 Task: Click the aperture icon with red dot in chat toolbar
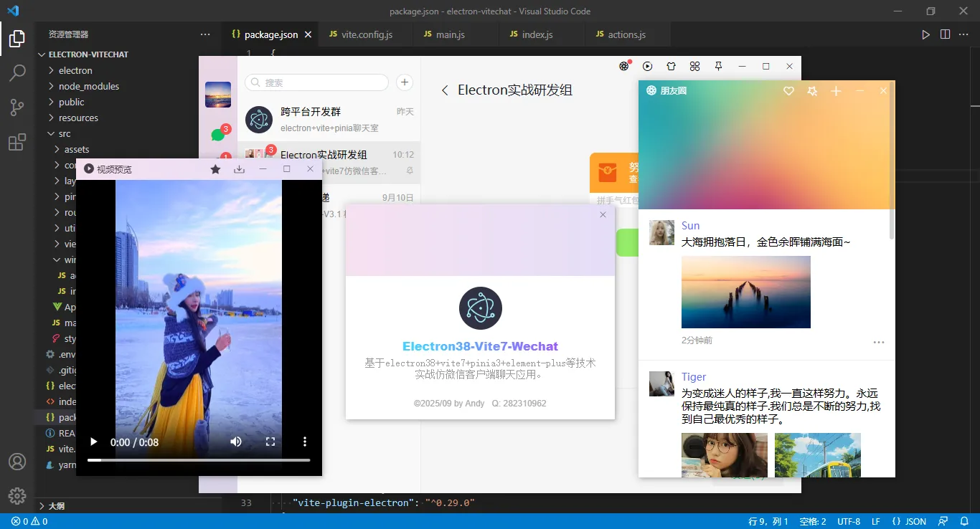tap(624, 66)
